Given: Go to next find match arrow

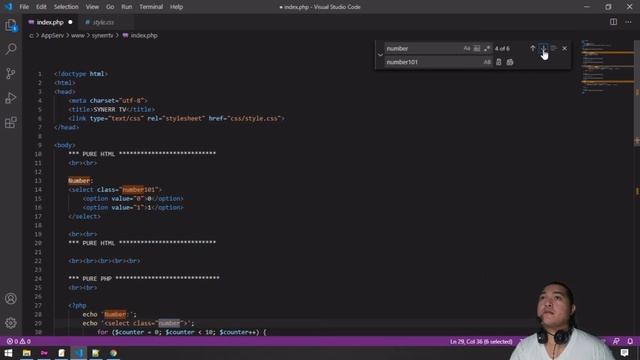Looking at the screenshot, I should [x=543, y=48].
